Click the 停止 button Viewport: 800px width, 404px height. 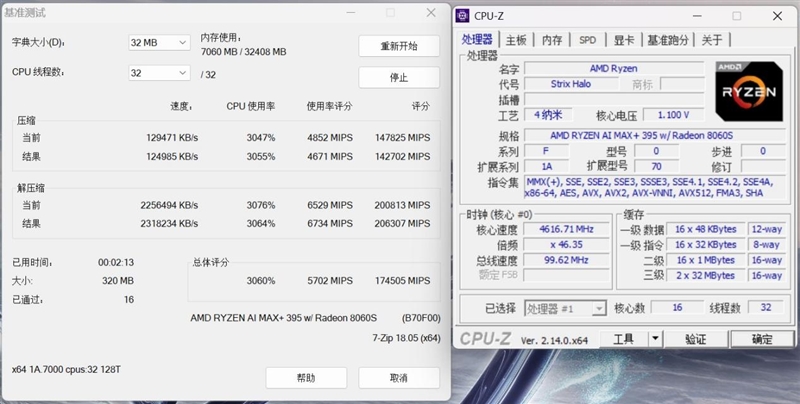tap(398, 77)
